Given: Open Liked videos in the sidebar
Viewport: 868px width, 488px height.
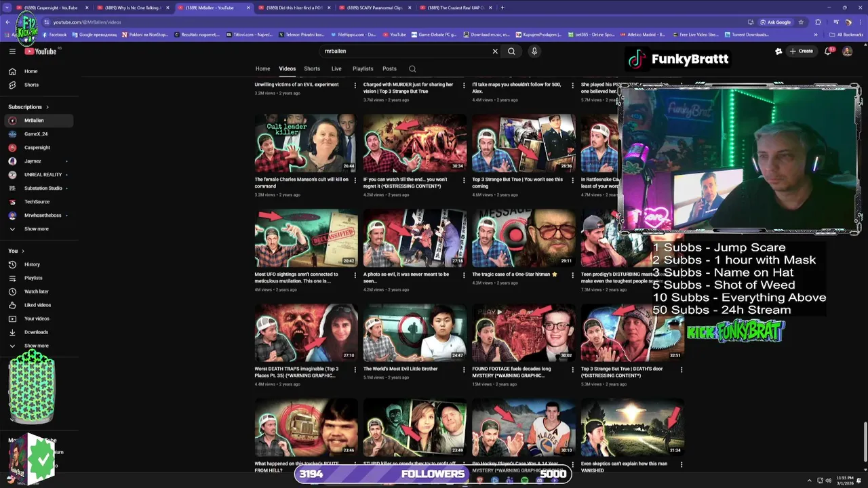Looking at the screenshot, I should [x=39, y=305].
